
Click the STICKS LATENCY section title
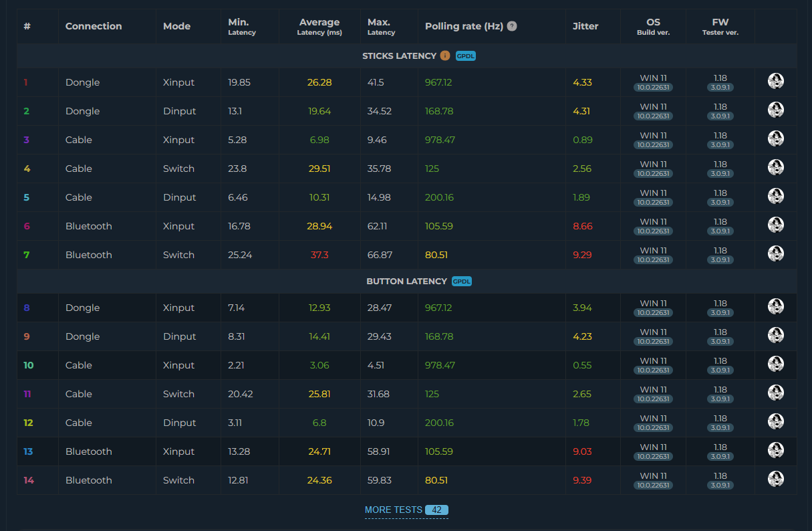coord(399,56)
